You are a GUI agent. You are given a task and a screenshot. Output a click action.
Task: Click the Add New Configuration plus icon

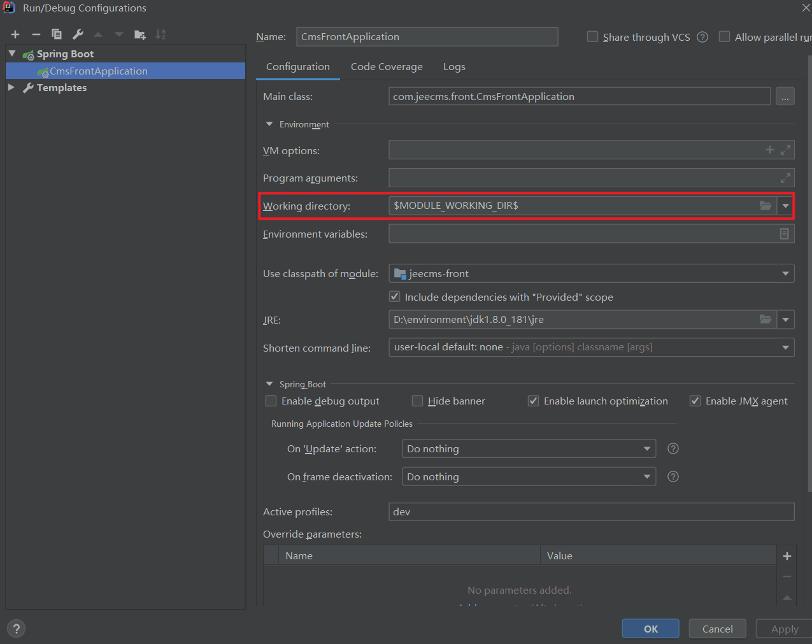coord(15,34)
